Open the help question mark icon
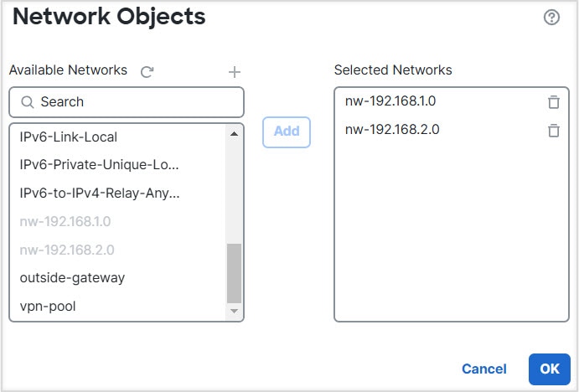This screenshot has width=579, height=392. (551, 18)
